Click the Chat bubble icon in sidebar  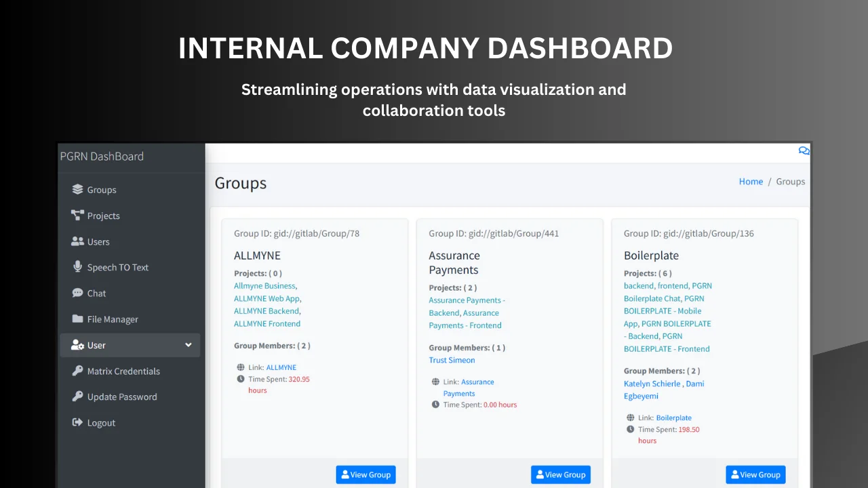(x=77, y=293)
